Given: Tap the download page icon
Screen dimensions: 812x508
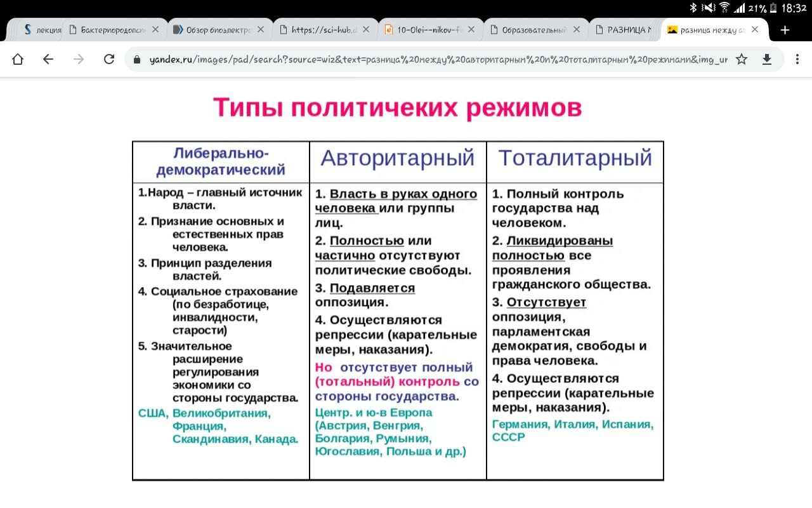Looking at the screenshot, I should [x=767, y=59].
